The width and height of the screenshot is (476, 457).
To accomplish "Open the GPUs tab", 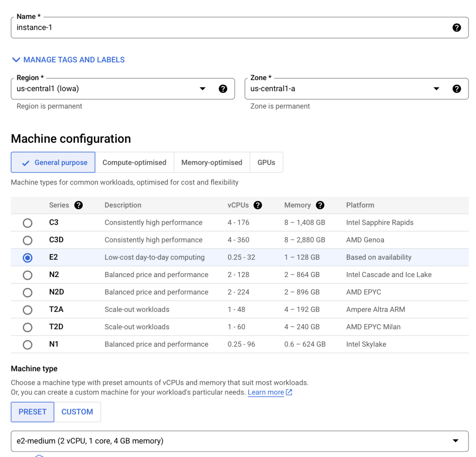I will [266, 163].
